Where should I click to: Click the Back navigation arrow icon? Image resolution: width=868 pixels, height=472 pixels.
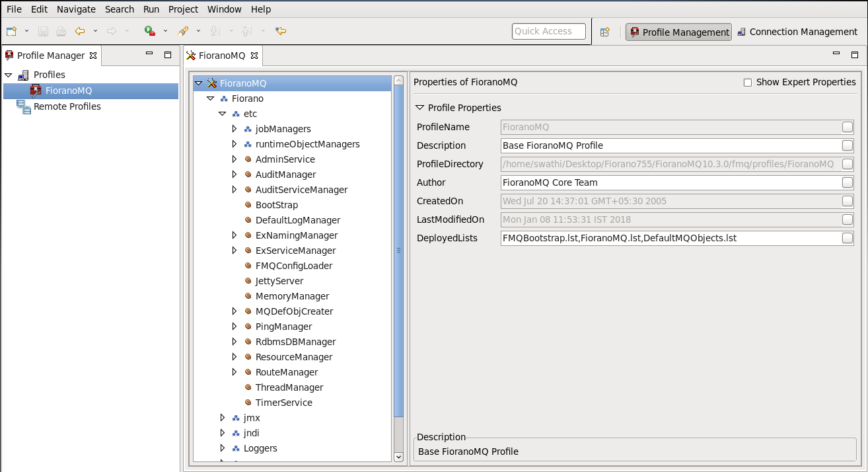point(80,31)
